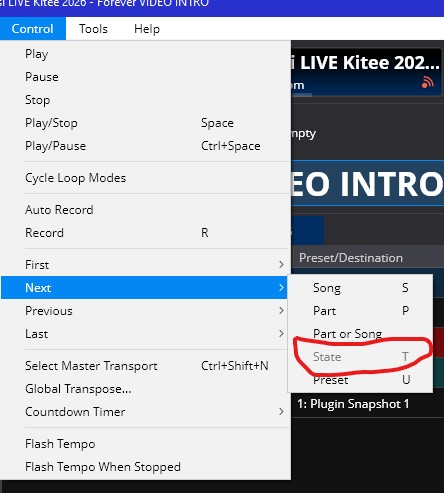Choose Cycle Loop Modes
The height and width of the screenshot is (493, 444).
(x=145, y=178)
